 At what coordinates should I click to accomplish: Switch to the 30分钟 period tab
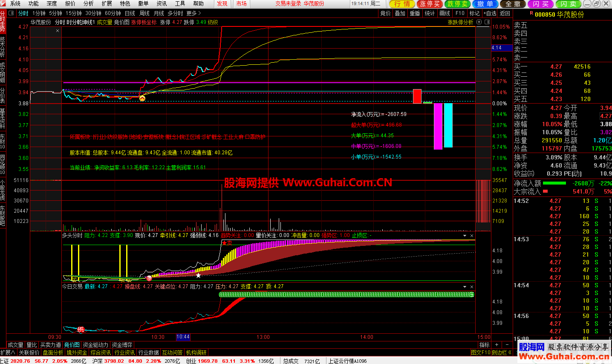(x=93, y=13)
